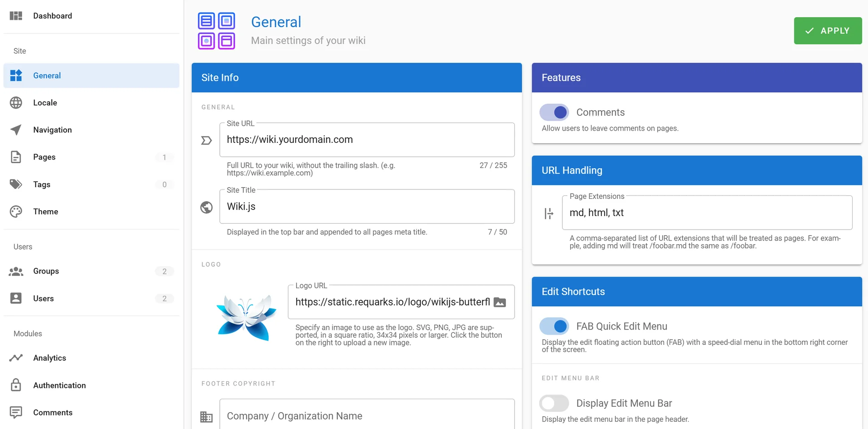Open Navigation settings
The image size is (868, 429).
pyautogui.click(x=91, y=130)
